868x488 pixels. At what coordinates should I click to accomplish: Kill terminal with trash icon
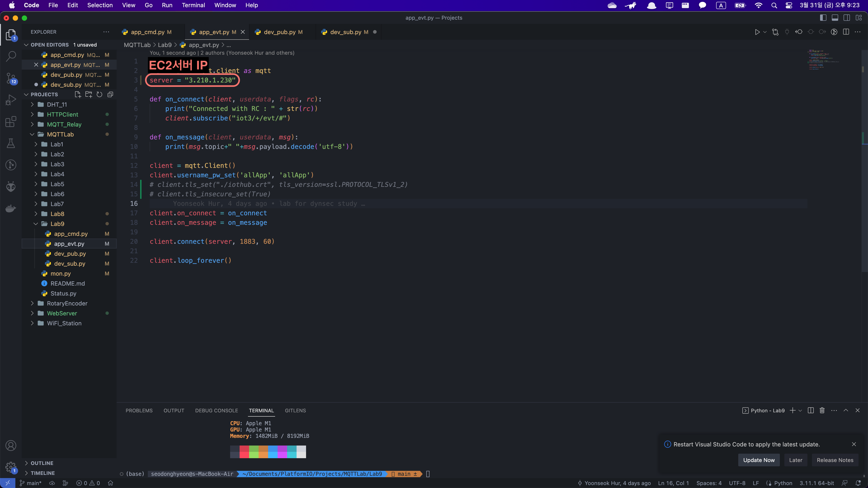pyautogui.click(x=822, y=410)
